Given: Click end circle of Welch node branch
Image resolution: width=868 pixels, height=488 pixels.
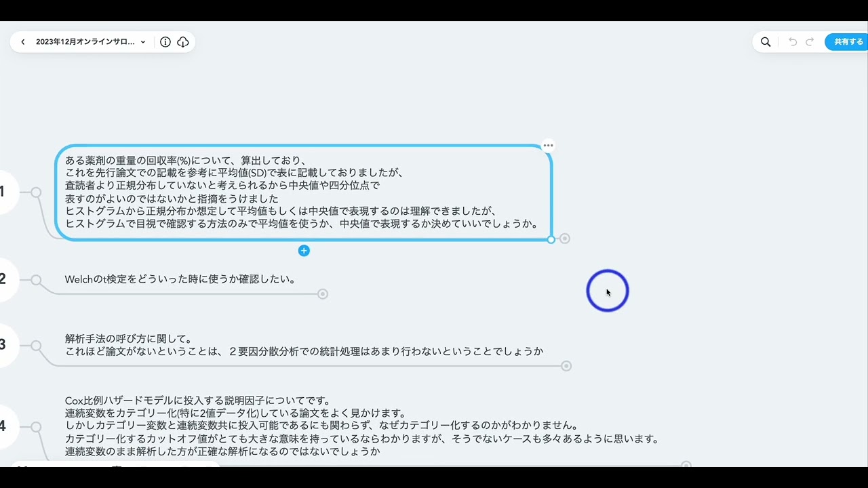Looking at the screenshot, I should pyautogui.click(x=323, y=293).
